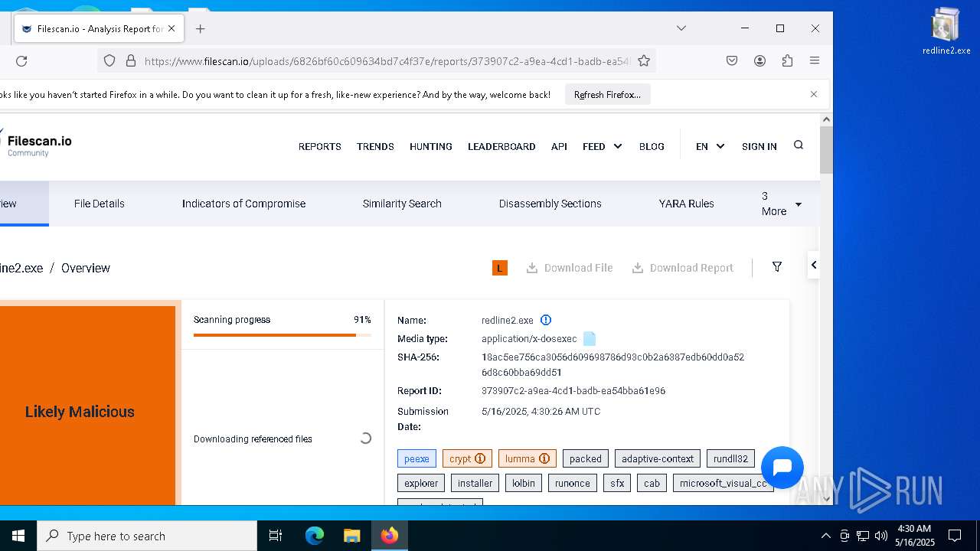This screenshot has height=551, width=980.
Task: Switch to the Indicators of Compromise tab
Action: 243,204
